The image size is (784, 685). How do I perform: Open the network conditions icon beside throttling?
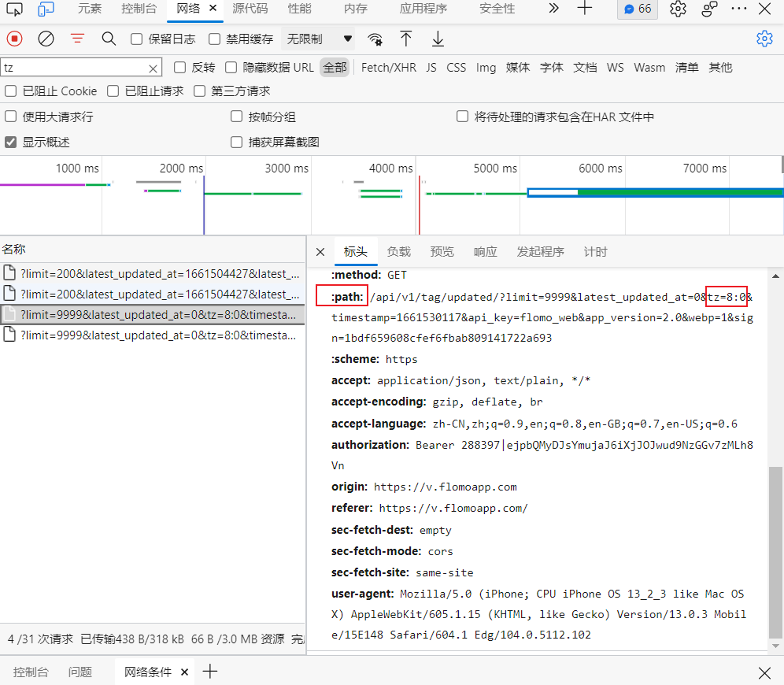click(x=375, y=38)
